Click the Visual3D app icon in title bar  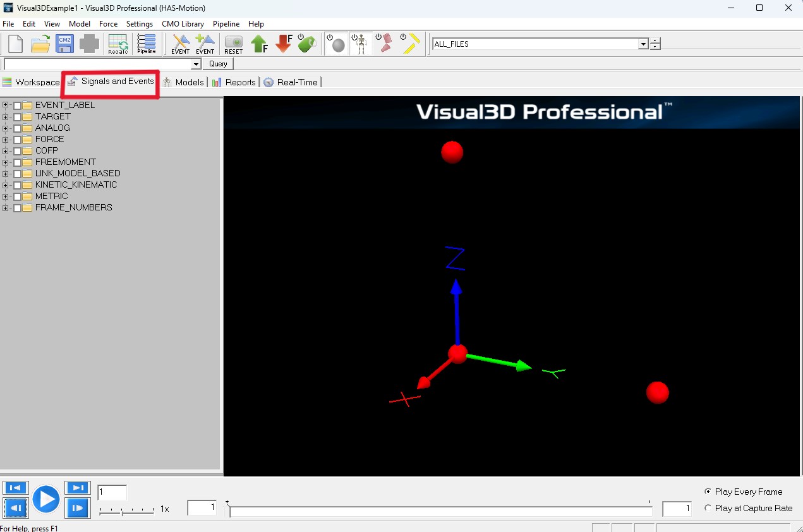[8, 8]
